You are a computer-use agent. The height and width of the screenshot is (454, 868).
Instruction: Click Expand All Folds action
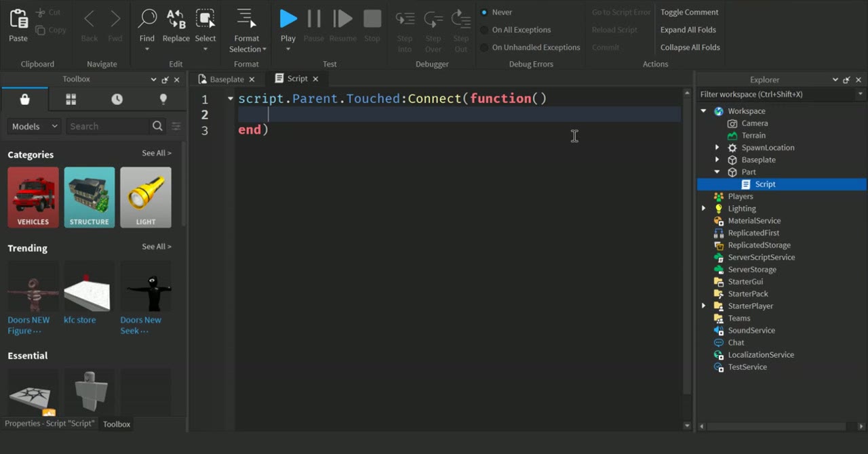688,30
